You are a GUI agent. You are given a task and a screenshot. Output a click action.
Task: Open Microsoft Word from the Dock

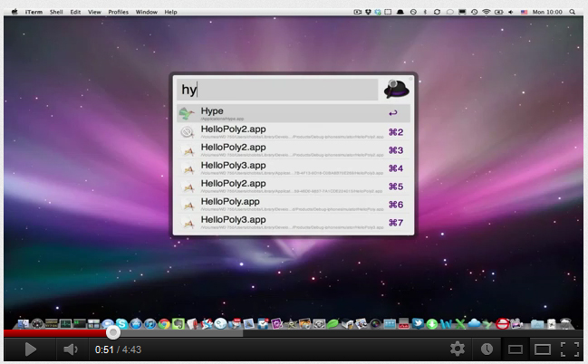coord(447,323)
